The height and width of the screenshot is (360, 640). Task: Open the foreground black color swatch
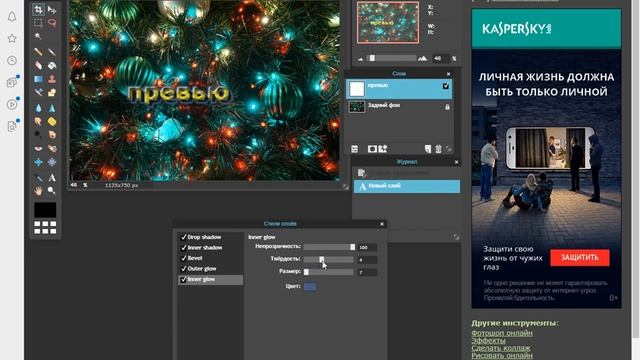45,210
